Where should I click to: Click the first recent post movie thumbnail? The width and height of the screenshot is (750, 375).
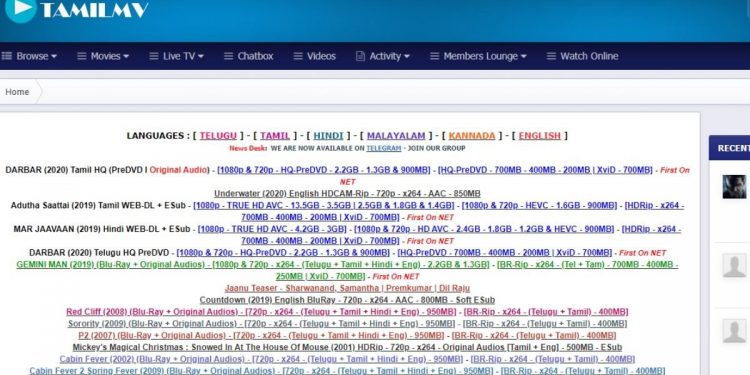(x=734, y=187)
